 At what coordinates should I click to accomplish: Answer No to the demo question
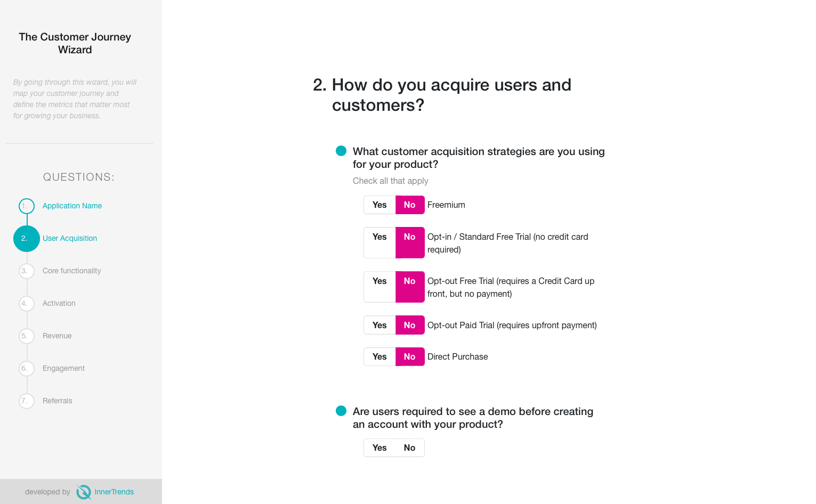click(x=409, y=448)
